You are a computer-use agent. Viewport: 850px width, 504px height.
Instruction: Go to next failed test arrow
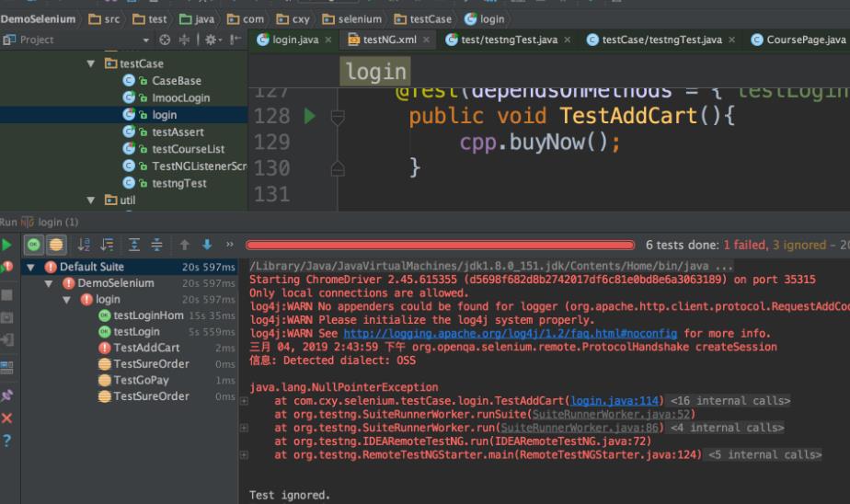(207, 245)
